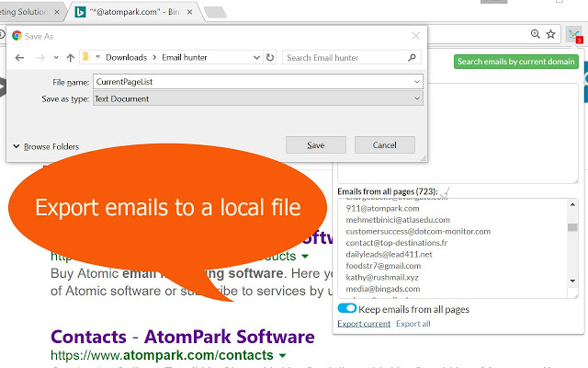Select customersuccess@dotcom-monitor.com entry

[418, 231]
